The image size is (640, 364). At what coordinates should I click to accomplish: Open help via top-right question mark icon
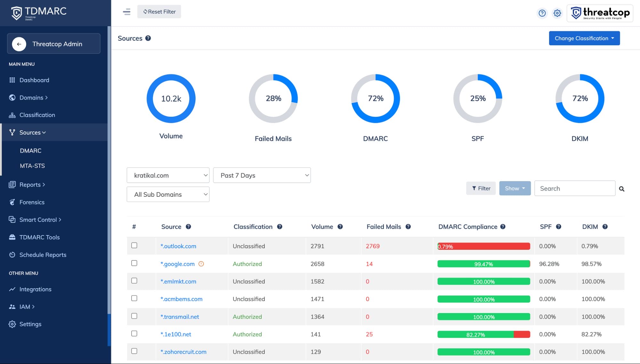click(x=542, y=13)
